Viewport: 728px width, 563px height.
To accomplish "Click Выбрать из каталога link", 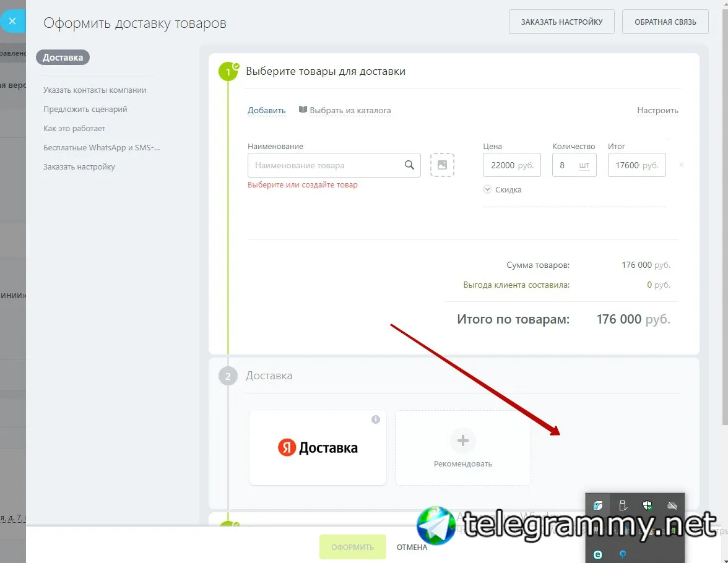I will pos(350,111).
